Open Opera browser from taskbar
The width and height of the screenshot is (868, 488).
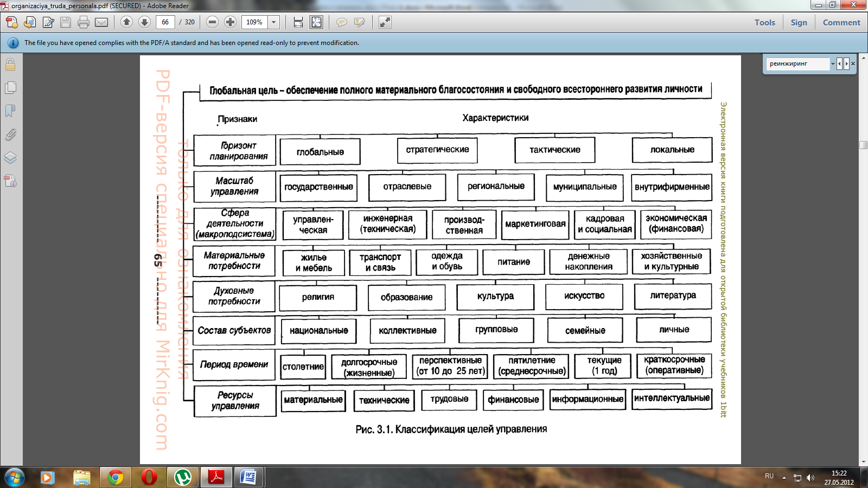(x=149, y=478)
